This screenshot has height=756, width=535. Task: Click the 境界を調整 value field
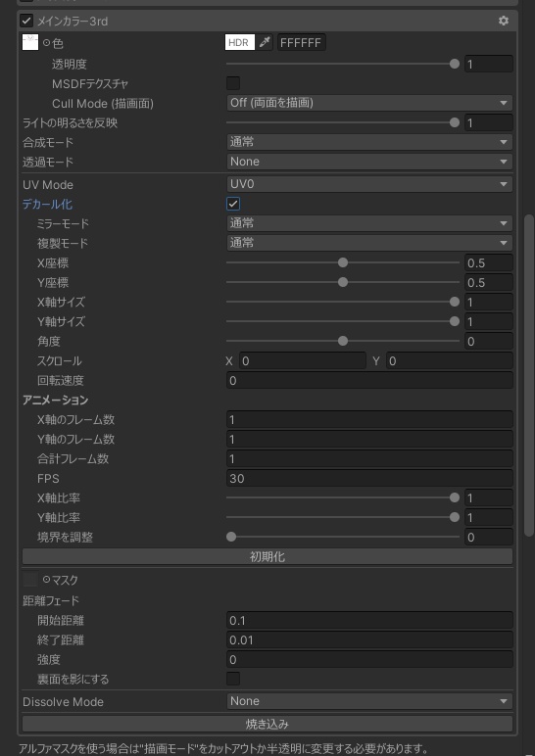click(x=489, y=537)
